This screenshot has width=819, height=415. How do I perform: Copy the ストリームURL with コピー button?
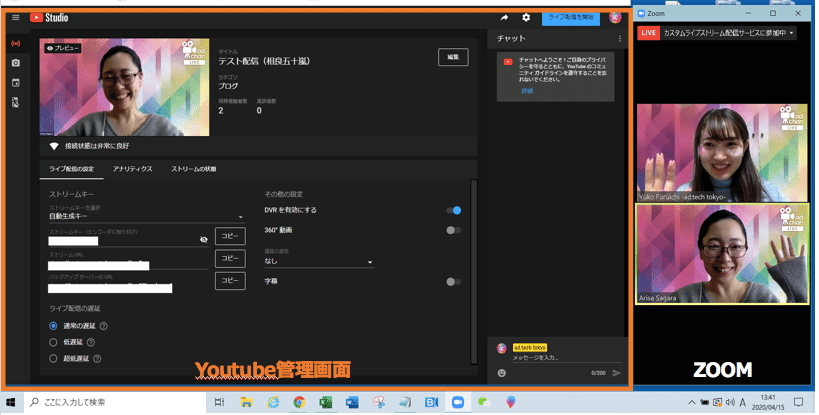[x=230, y=258]
